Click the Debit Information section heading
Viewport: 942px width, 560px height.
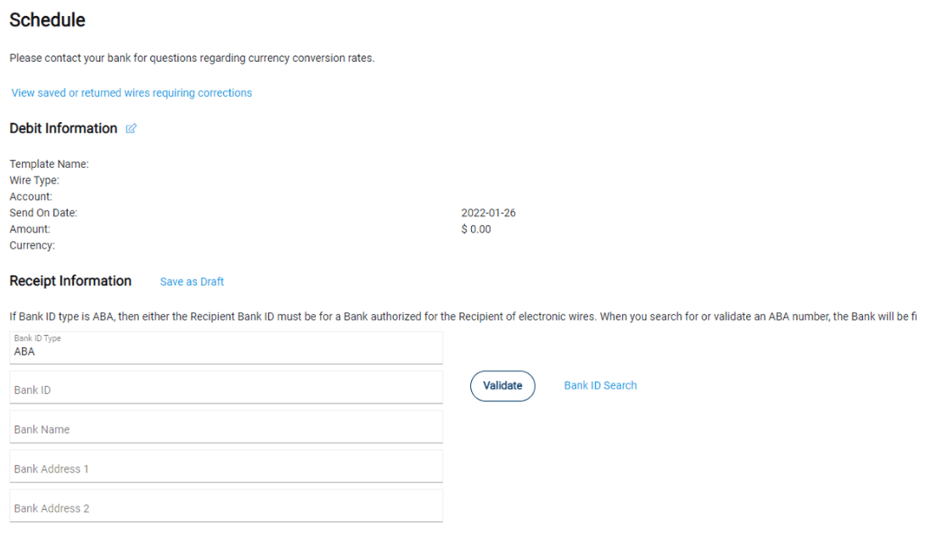click(63, 129)
